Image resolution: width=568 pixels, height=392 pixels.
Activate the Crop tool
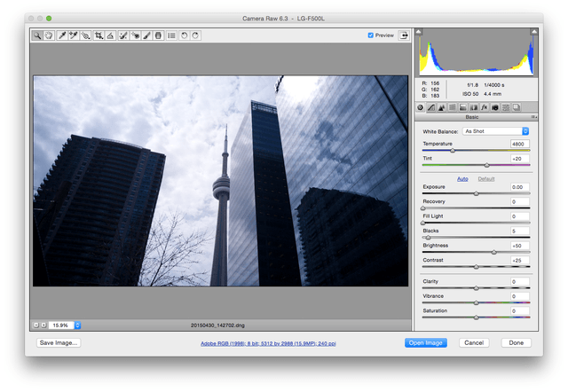pos(99,35)
